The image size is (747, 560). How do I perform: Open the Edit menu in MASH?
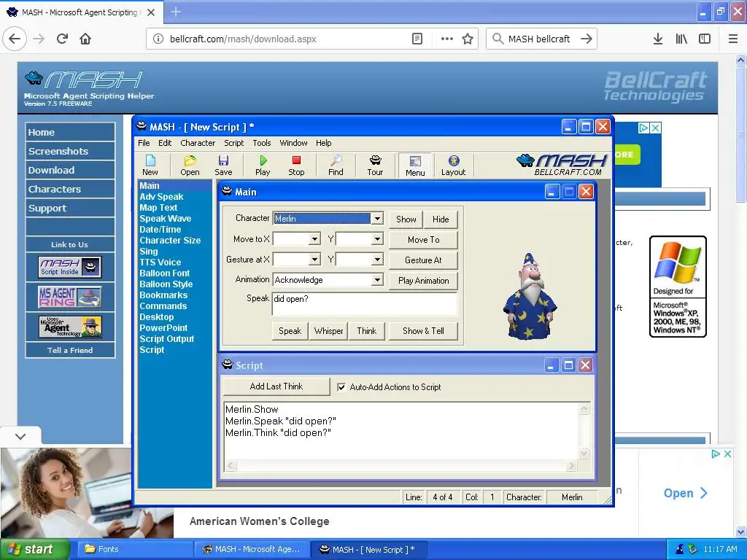(165, 143)
